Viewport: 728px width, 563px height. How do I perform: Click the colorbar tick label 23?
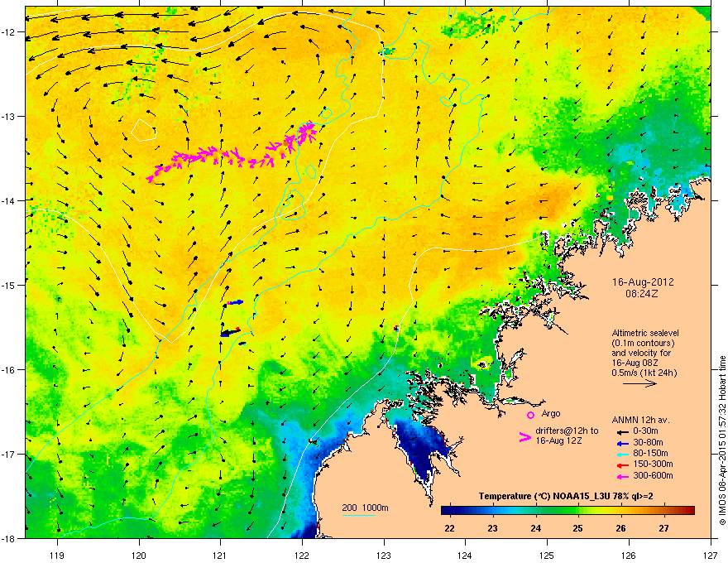click(492, 528)
